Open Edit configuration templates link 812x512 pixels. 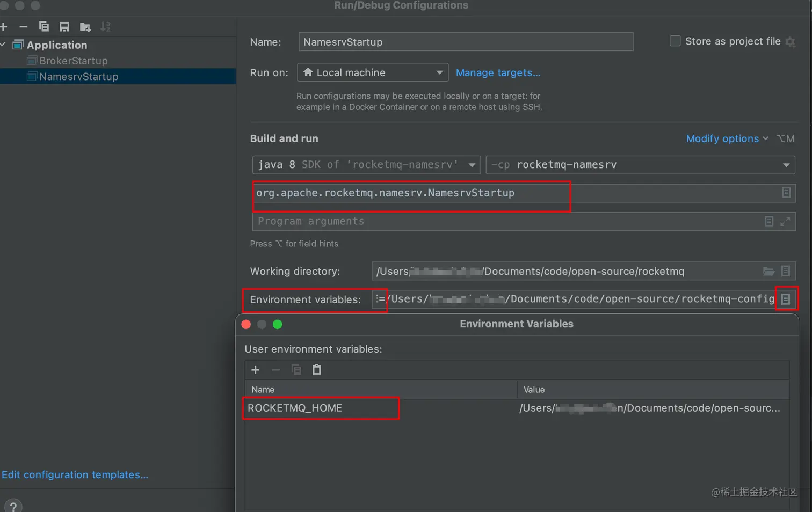pyautogui.click(x=75, y=474)
